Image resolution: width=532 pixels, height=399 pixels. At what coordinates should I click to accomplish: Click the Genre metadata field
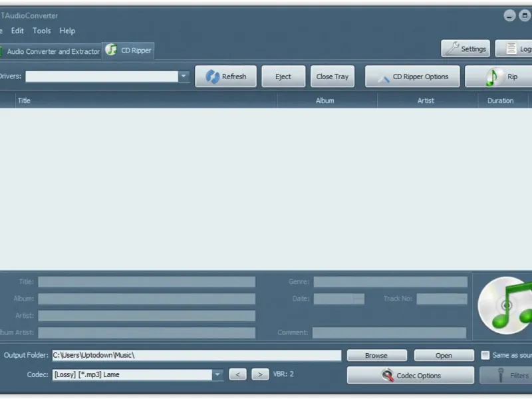pyautogui.click(x=390, y=281)
